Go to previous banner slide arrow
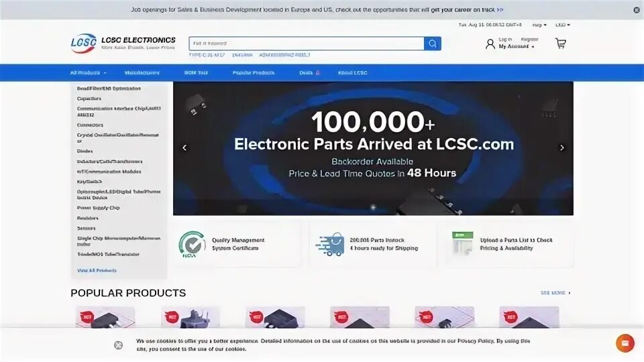The width and height of the screenshot is (644, 362). [x=184, y=147]
